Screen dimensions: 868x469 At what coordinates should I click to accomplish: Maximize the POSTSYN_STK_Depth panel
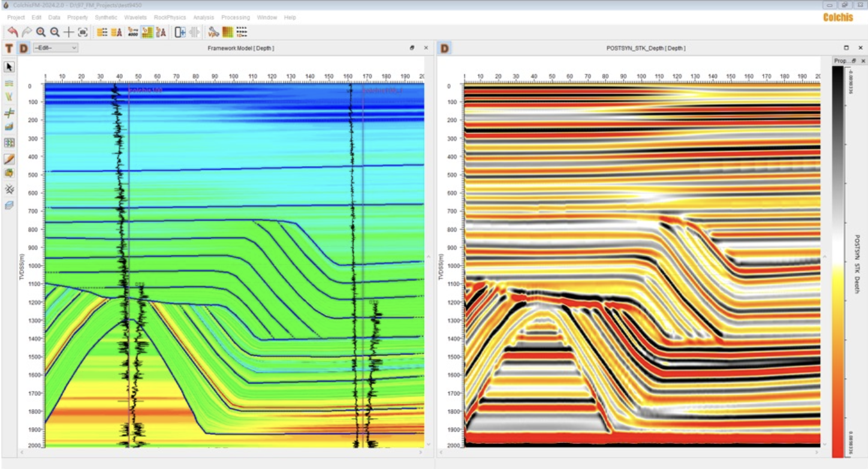point(846,48)
